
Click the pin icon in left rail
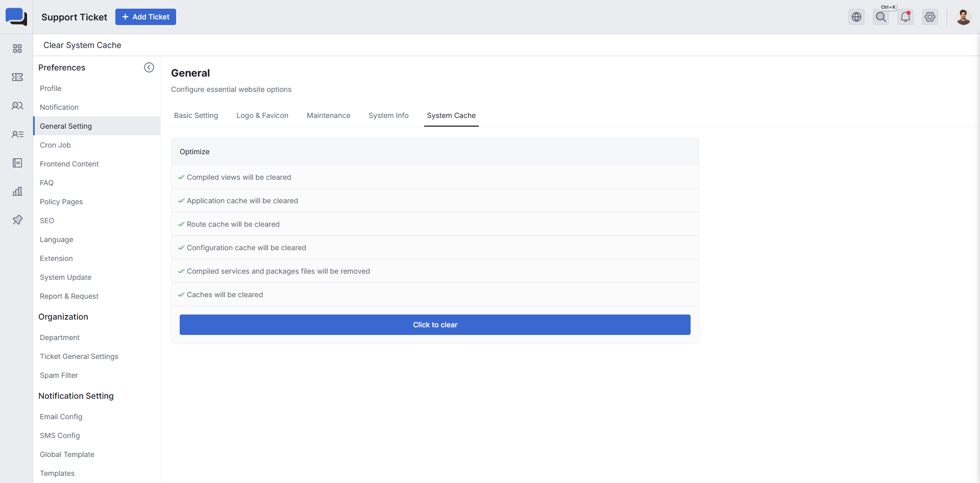pos(17,220)
